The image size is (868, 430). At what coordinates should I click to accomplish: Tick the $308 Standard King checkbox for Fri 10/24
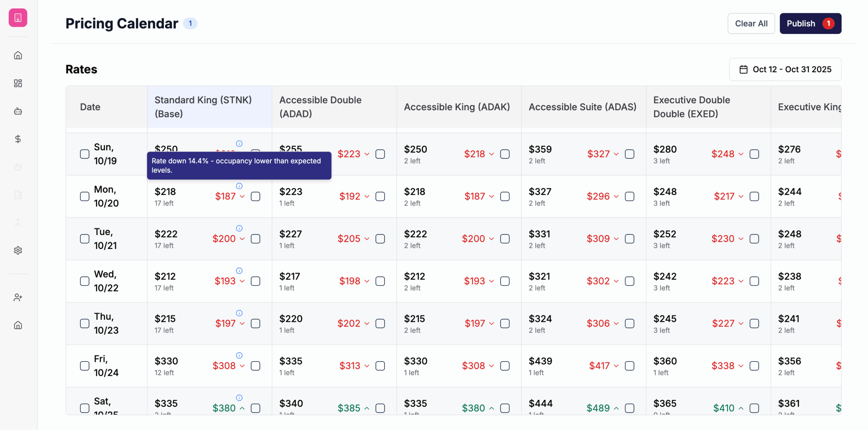pyautogui.click(x=255, y=366)
